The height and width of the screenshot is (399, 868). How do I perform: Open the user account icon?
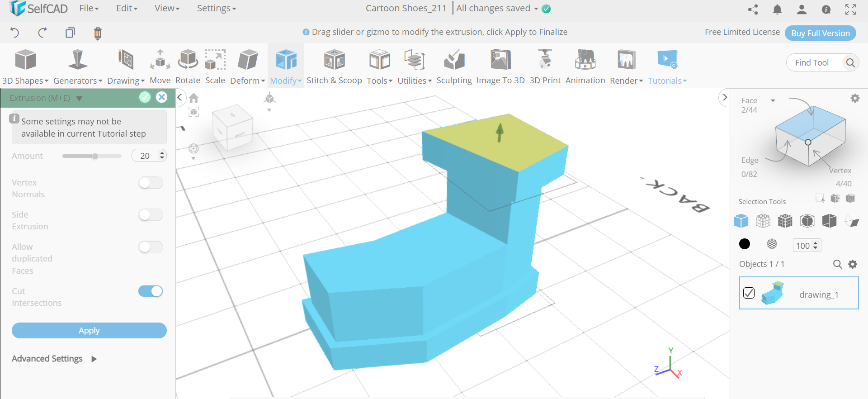point(802,9)
